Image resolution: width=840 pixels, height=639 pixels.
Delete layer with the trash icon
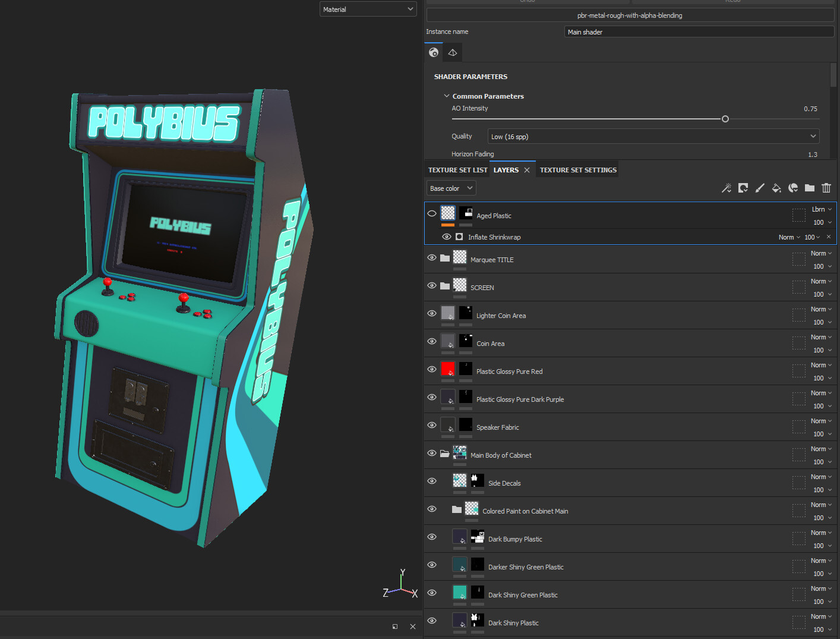point(826,188)
